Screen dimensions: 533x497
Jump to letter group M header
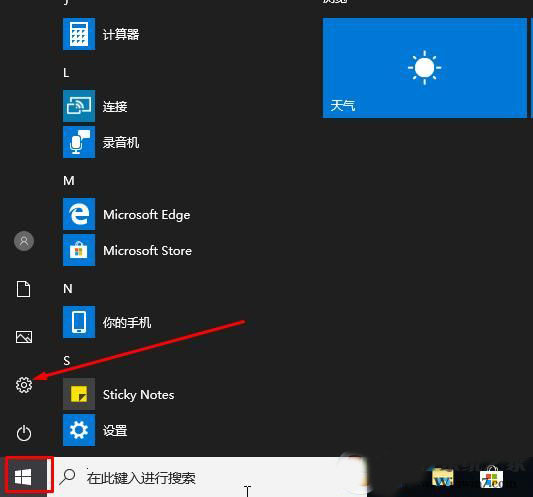(69, 181)
